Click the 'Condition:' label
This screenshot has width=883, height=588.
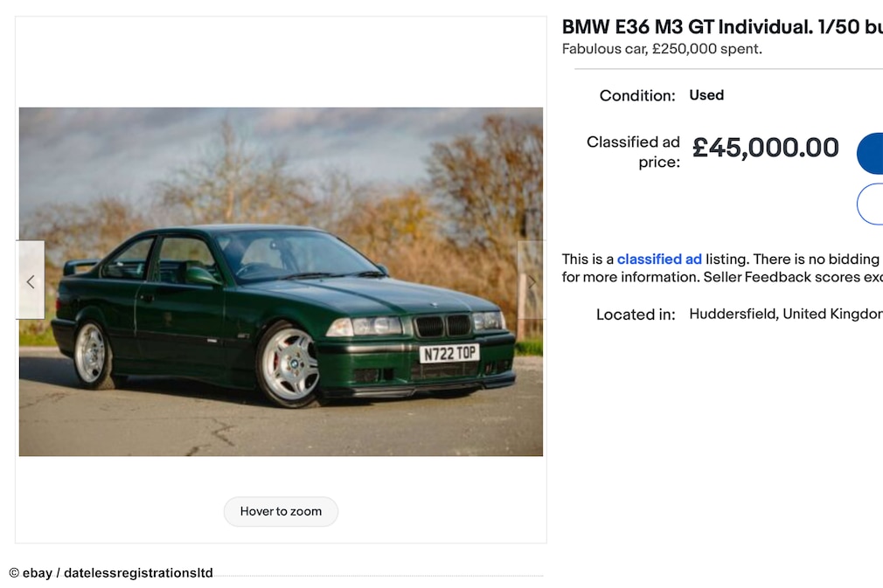point(637,95)
